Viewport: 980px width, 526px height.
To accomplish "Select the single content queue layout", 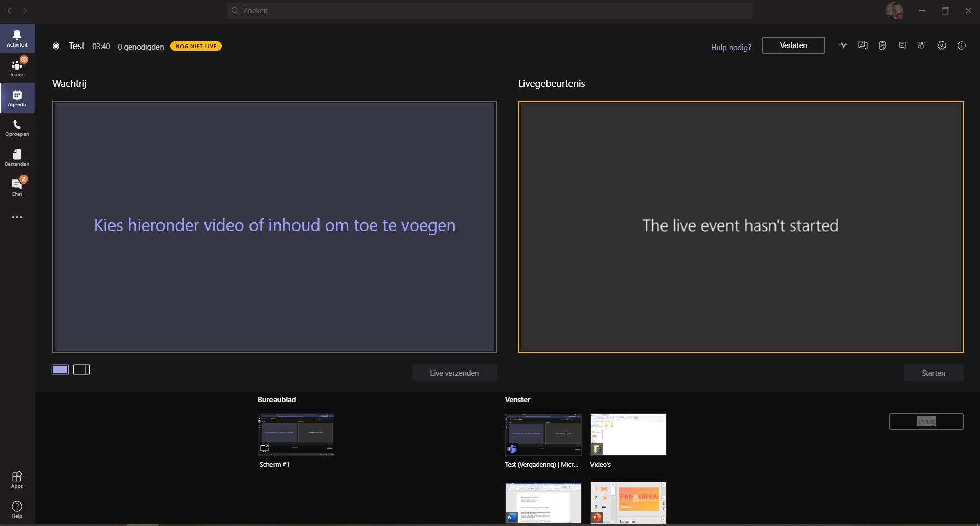I will (x=60, y=369).
